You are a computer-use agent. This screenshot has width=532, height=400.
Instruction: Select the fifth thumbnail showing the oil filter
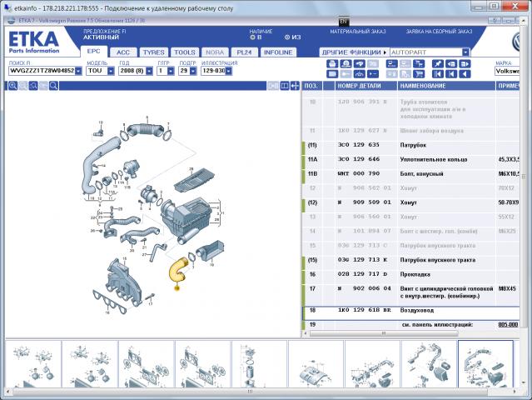click(260, 364)
